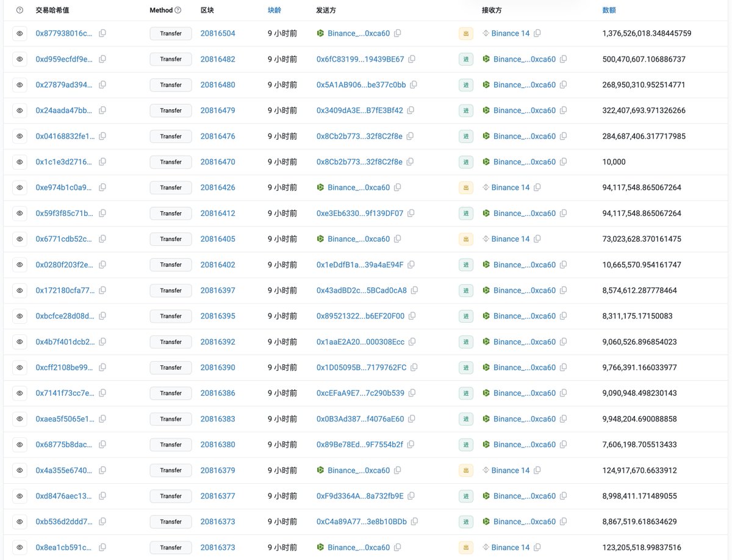Copy sender address 0xF9d3364A...8a732fb9E
Image resolution: width=732 pixels, height=560 pixels.
coord(411,496)
